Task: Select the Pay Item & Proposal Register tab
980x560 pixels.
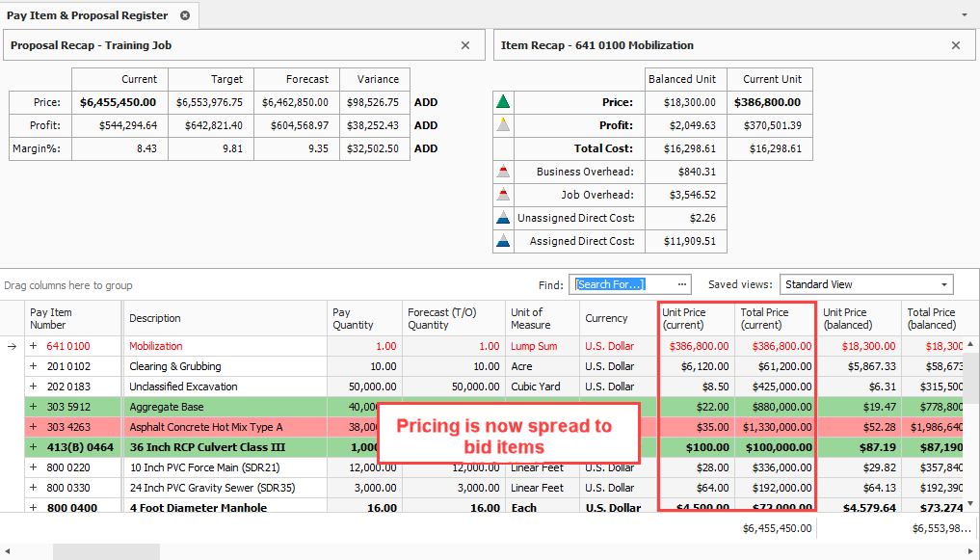Action: (88, 15)
